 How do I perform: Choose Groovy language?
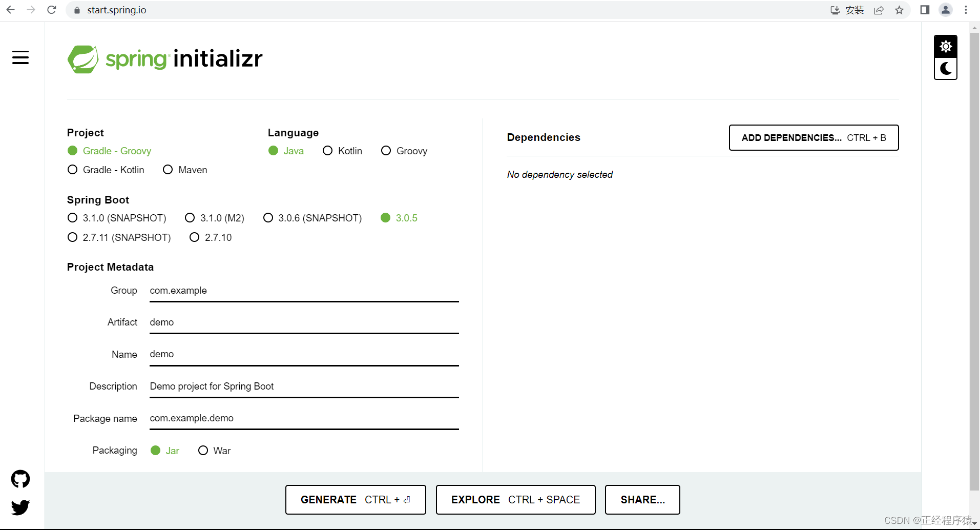click(404, 151)
